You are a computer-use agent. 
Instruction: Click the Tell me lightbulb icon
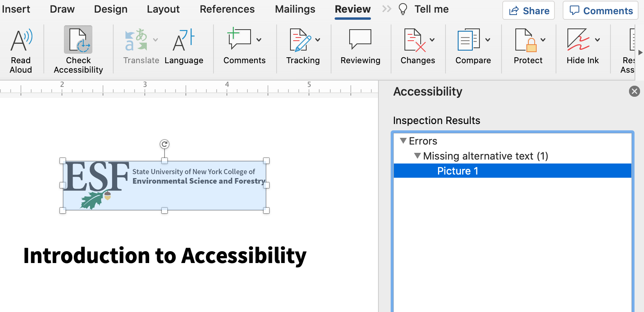(x=403, y=9)
